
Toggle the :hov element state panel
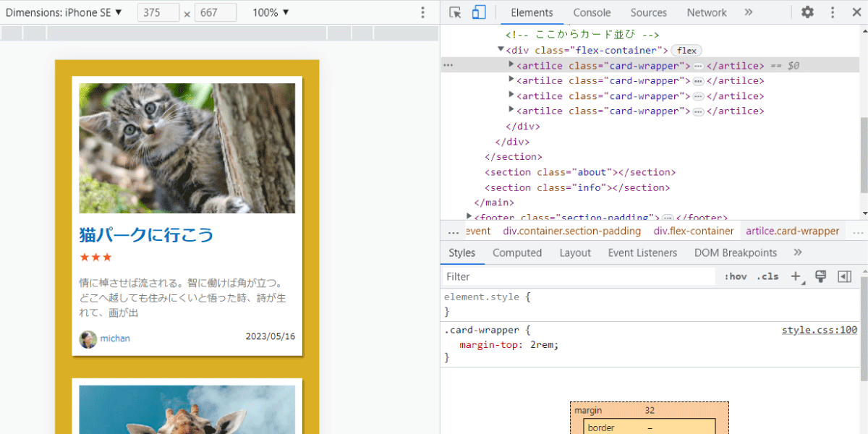click(x=736, y=276)
